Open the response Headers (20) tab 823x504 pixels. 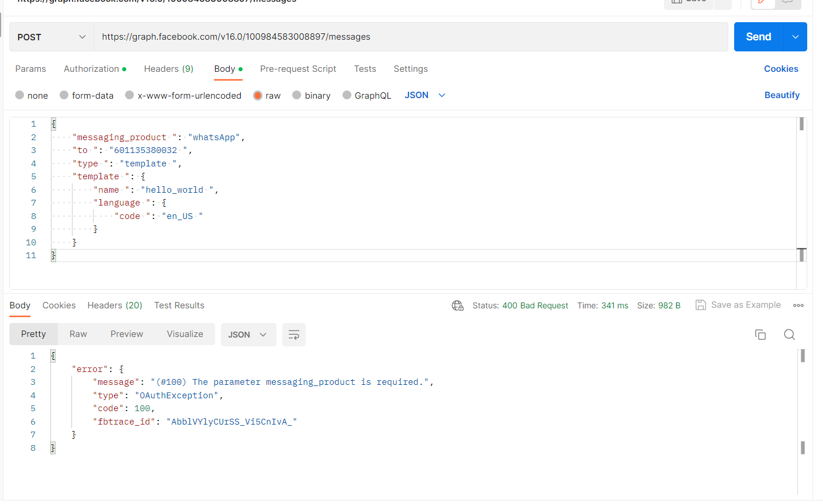coord(115,305)
